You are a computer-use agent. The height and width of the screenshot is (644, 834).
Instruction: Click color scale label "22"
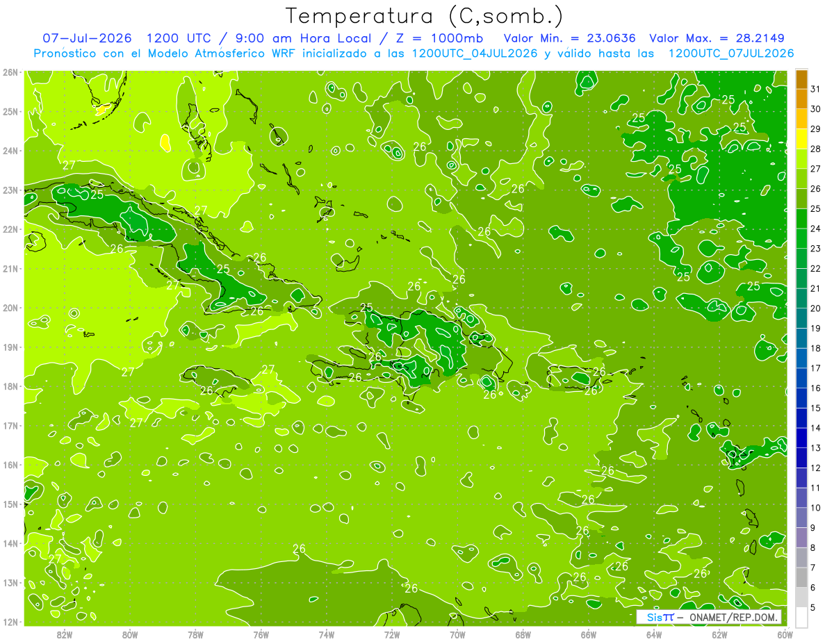[x=816, y=268]
